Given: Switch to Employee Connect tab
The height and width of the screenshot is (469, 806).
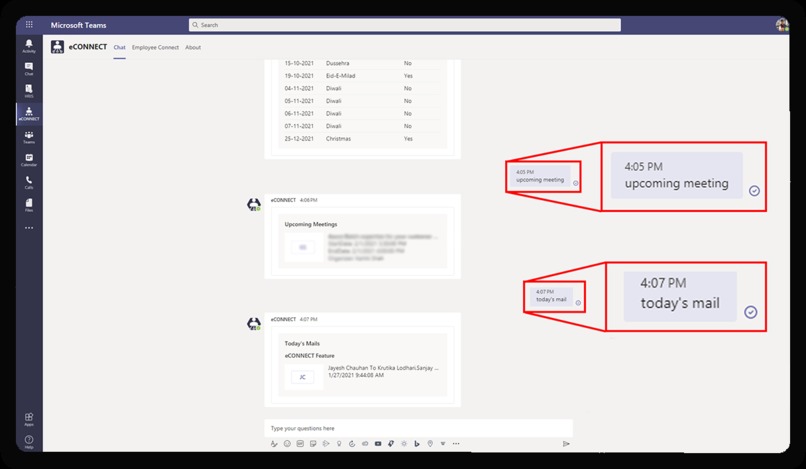Looking at the screenshot, I should pyautogui.click(x=155, y=47).
